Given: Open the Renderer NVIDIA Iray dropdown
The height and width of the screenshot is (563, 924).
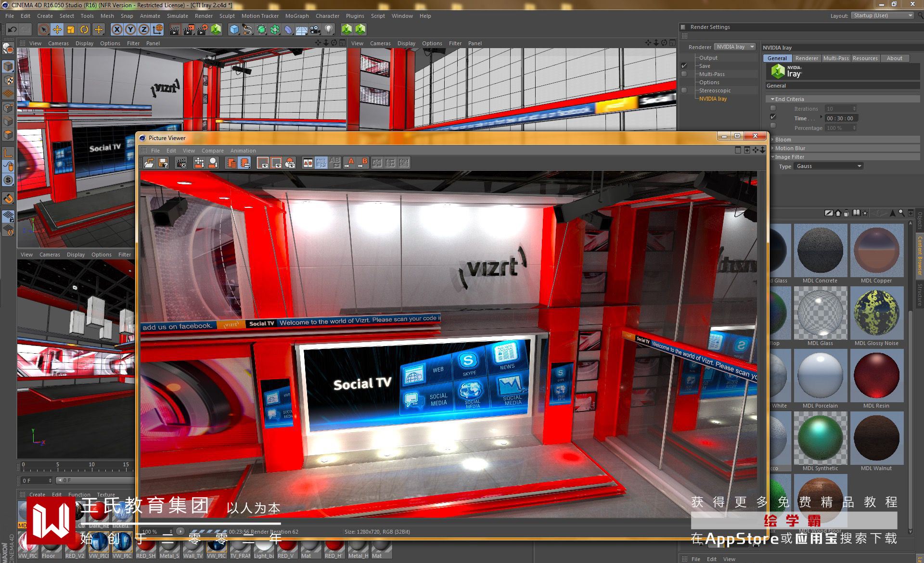Looking at the screenshot, I should 735,47.
